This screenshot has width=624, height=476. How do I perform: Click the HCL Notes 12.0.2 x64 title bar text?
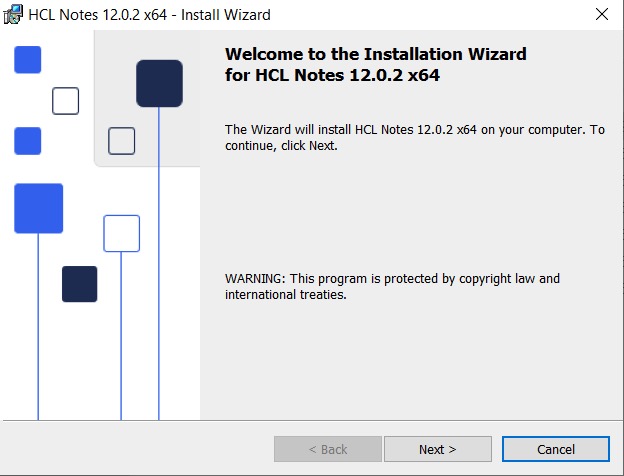[149, 15]
